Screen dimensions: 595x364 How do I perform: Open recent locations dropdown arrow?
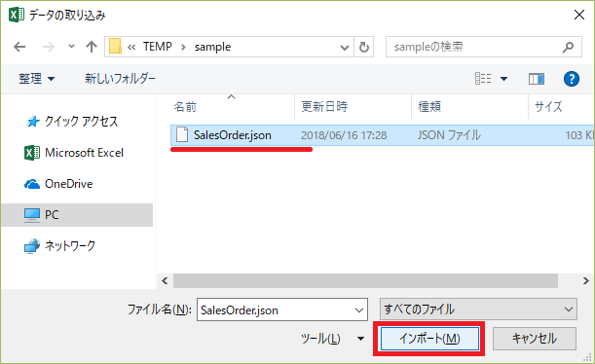coord(71,47)
